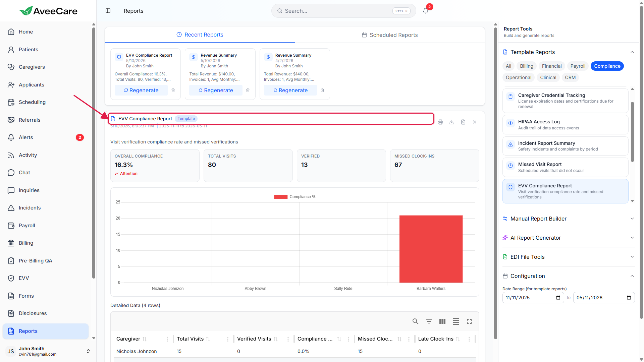644x362 pixels.
Task: Filter templates by Operational
Action: (519, 77)
